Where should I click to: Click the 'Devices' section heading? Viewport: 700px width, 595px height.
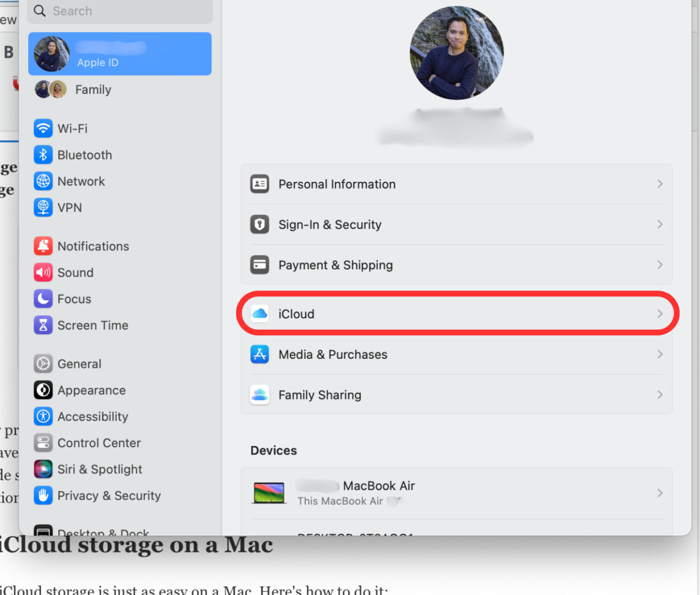pyautogui.click(x=274, y=451)
